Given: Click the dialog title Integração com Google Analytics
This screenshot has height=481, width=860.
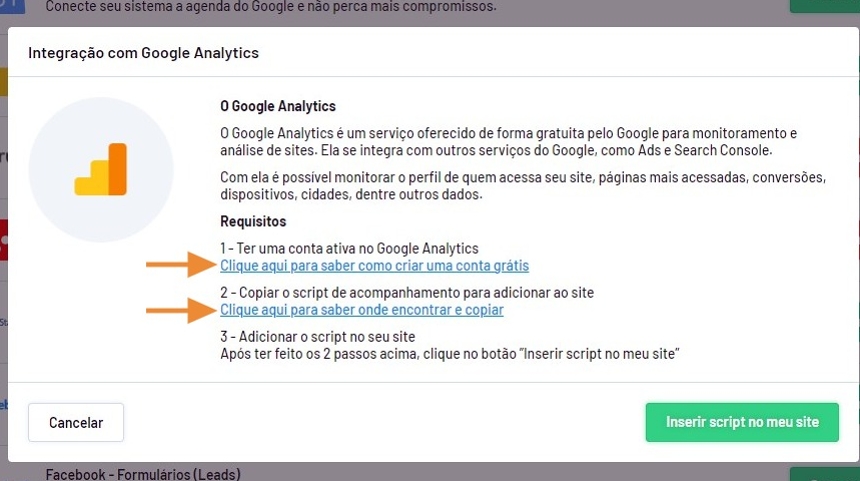Looking at the screenshot, I should [143, 52].
